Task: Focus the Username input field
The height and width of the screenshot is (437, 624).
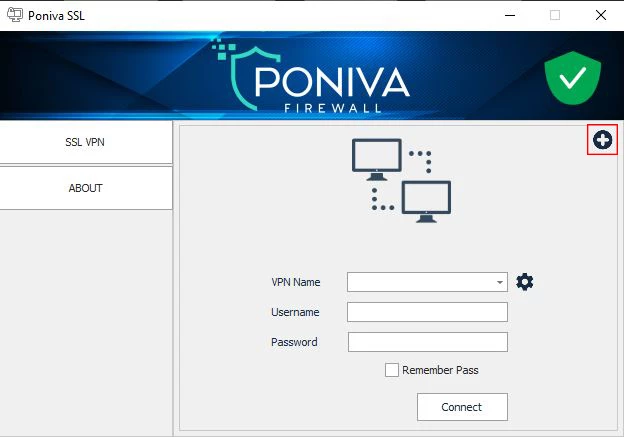Action: point(427,312)
